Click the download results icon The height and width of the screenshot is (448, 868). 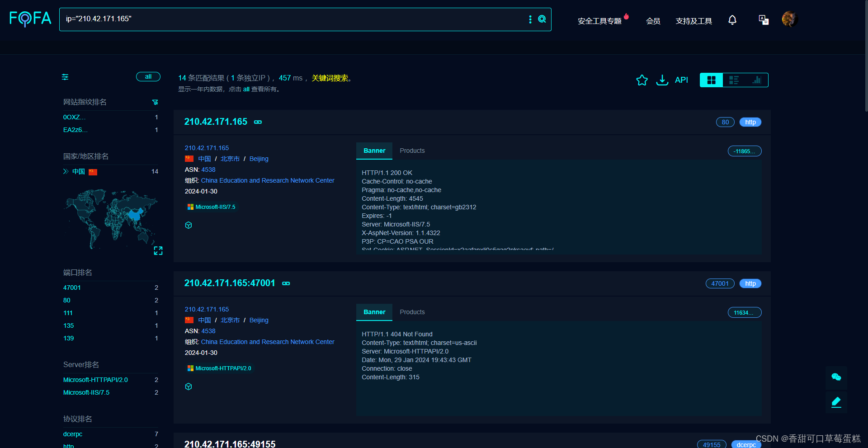pyautogui.click(x=662, y=80)
